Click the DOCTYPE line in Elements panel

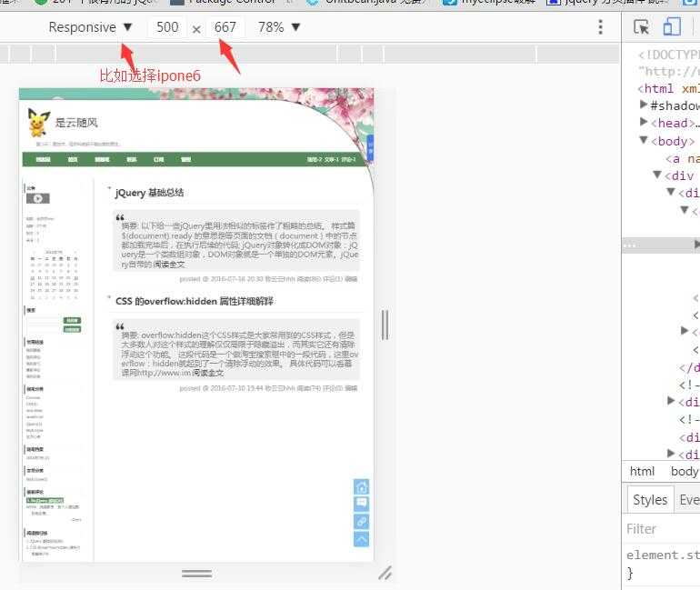668,55
